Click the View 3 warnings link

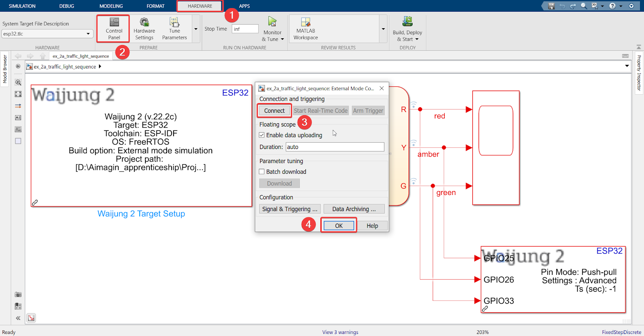[340, 332]
